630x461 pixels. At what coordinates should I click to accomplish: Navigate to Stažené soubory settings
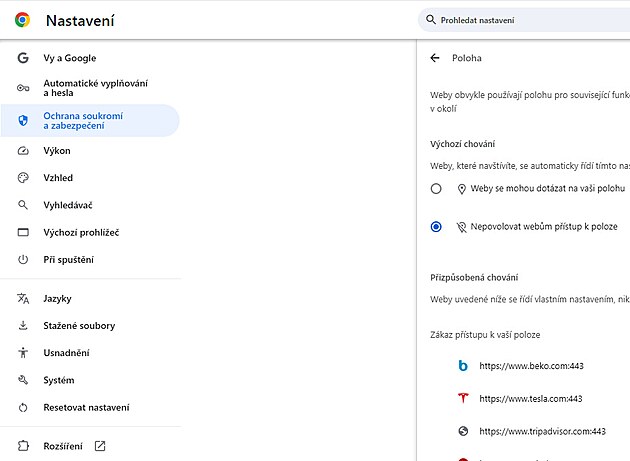78,326
